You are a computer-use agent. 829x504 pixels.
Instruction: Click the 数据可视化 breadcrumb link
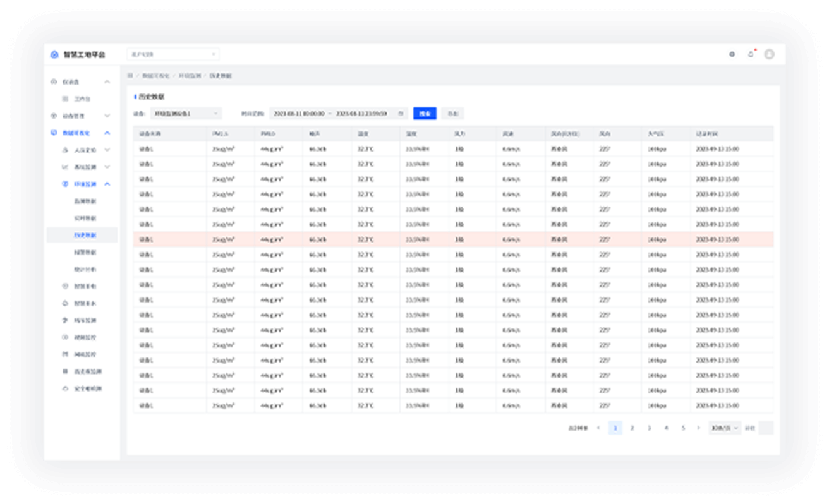[156, 75]
